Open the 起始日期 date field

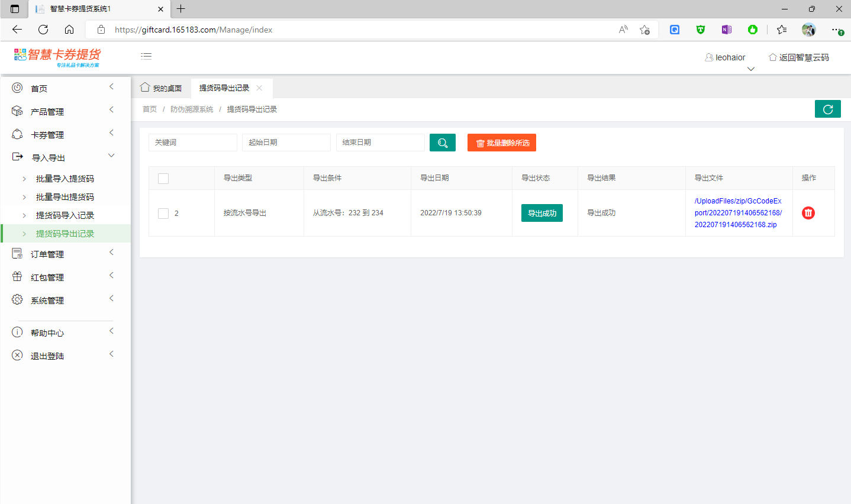[286, 143]
